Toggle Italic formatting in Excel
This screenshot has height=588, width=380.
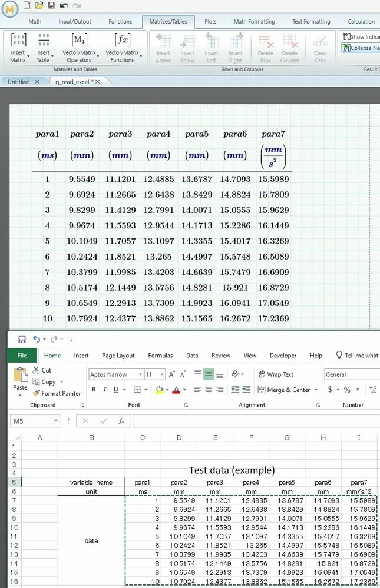point(105,390)
